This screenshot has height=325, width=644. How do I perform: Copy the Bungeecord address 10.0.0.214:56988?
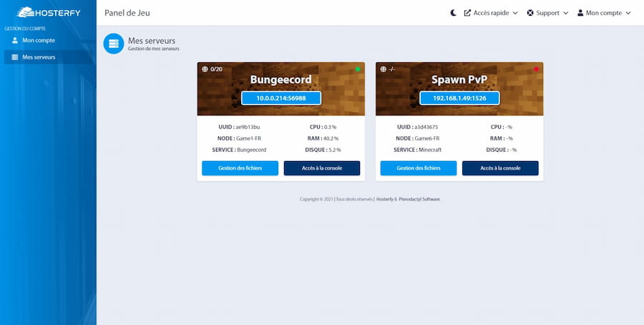tap(280, 98)
